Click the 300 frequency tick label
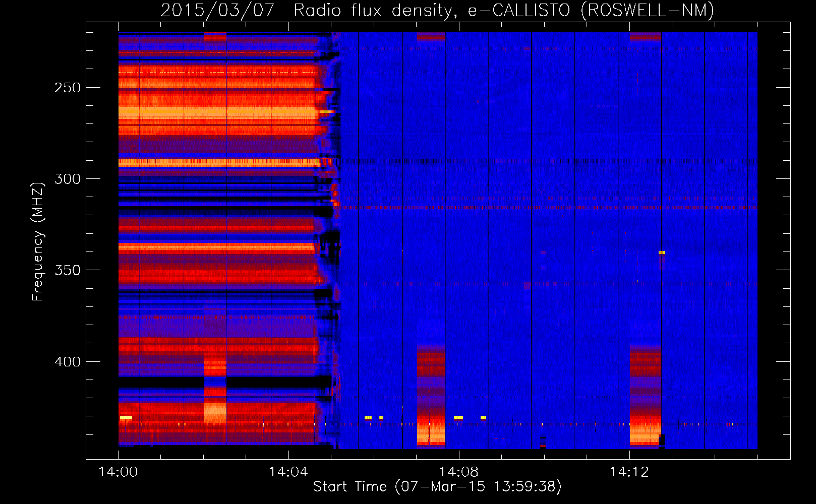 click(x=68, y=179)
